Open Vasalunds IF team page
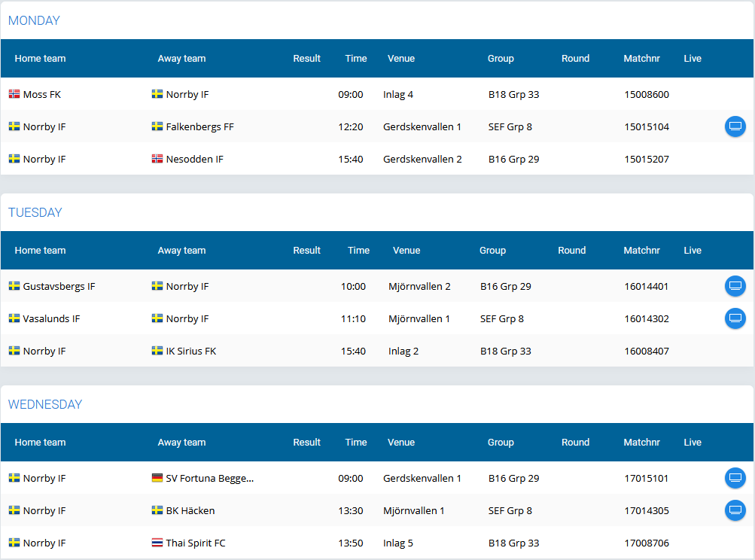This screenshot has height=560, width=755. pyautogui.click(x=51, y=318)
